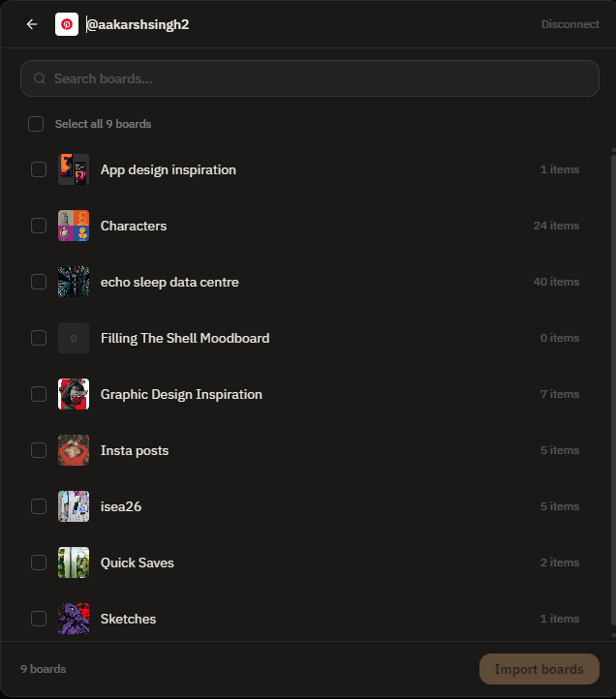Check the Insta posts board checkbox
Image resolution: width=616 pixels, height=699 pixels.
(x=39, y=450)
